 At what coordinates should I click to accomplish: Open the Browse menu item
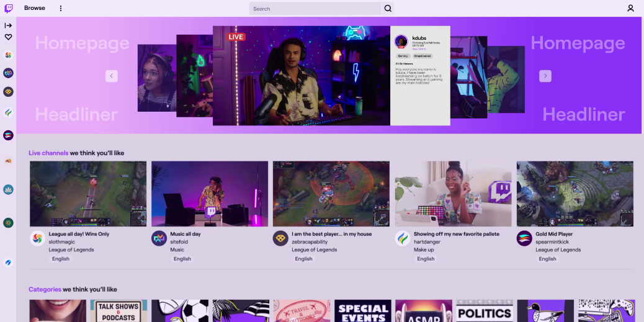[x=35, y=8]
